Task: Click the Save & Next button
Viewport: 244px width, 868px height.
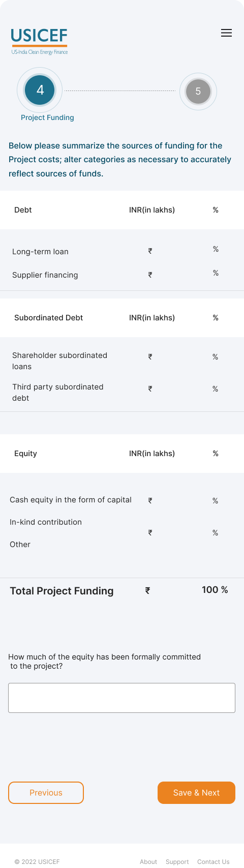Action: [196, 793]
